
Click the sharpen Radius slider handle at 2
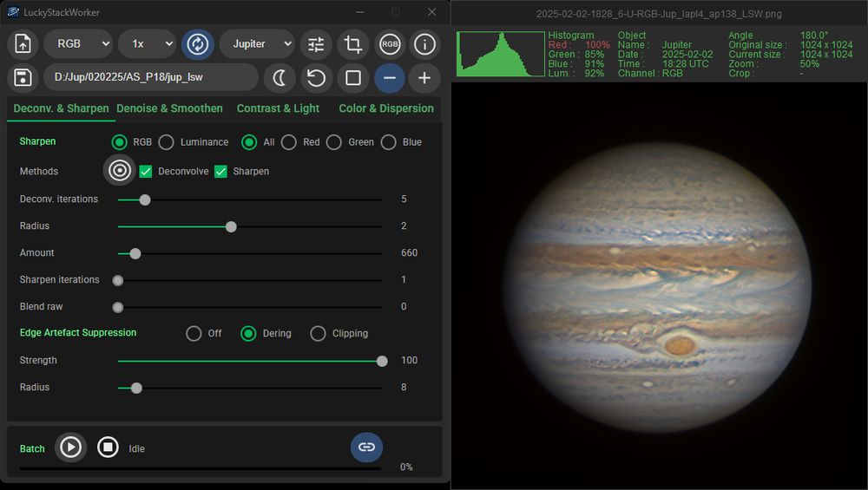[x=232, y=226]
